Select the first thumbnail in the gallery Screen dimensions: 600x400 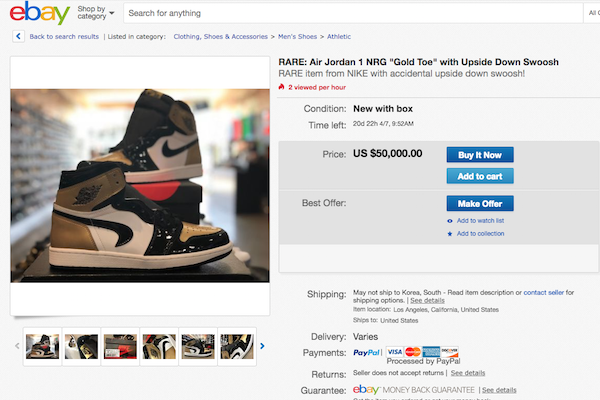(41, 346)
